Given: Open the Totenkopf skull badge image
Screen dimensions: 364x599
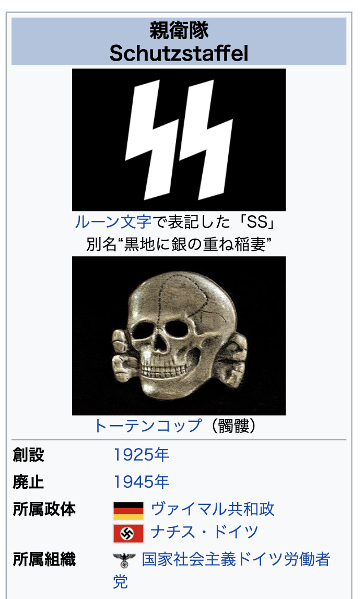Looking at the screenshot, I should 179,336.
